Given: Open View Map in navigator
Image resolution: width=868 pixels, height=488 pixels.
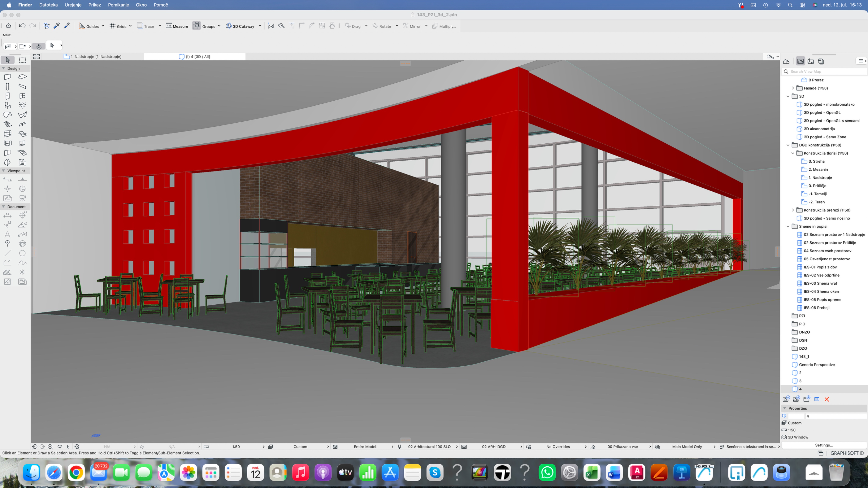Looking at the screenshot, I should [x=800, y=61].
